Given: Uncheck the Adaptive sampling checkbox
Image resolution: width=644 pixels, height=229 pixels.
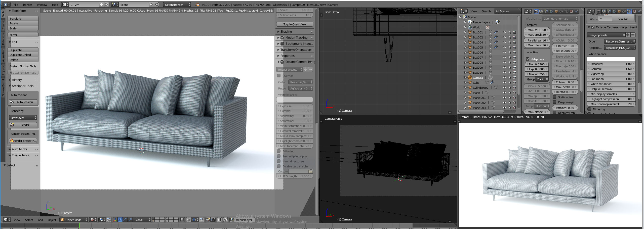Looking at the screenshot, I should click(x=528, y=59).
